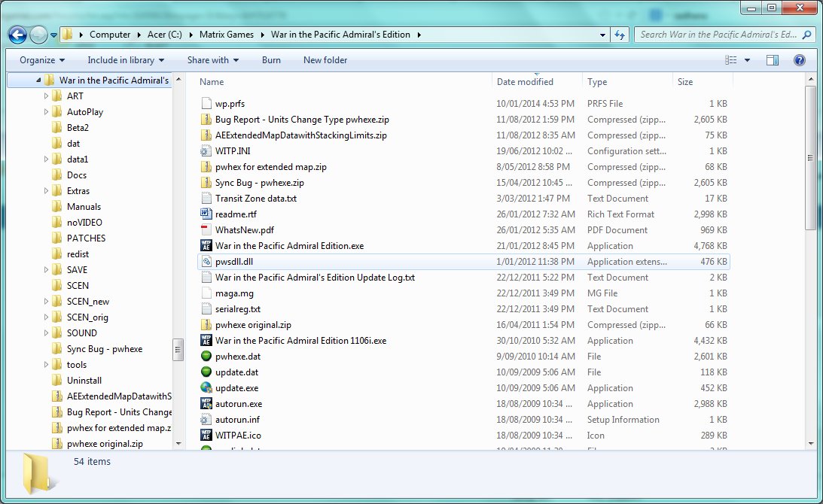Click the Change your view icon
The image size is (823, 504).
[x=730, y=60]
